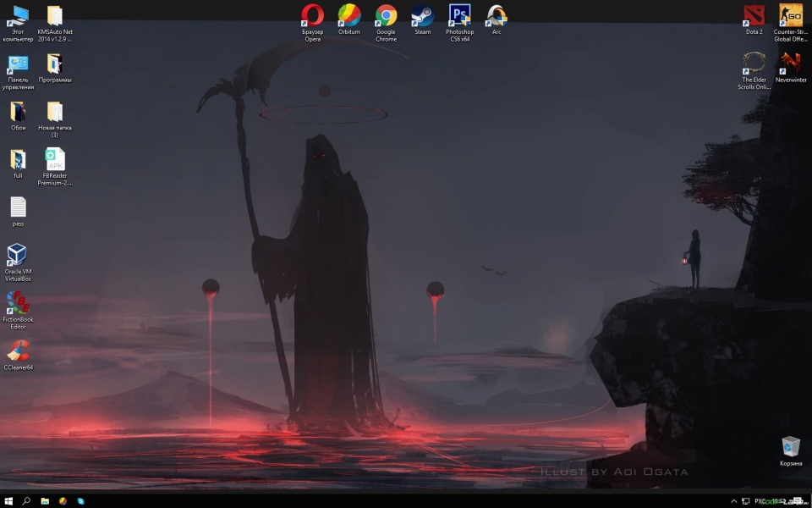Screen dimensions: 812x508
Task: Show hidden system tray icons
Action: point(733,501)
